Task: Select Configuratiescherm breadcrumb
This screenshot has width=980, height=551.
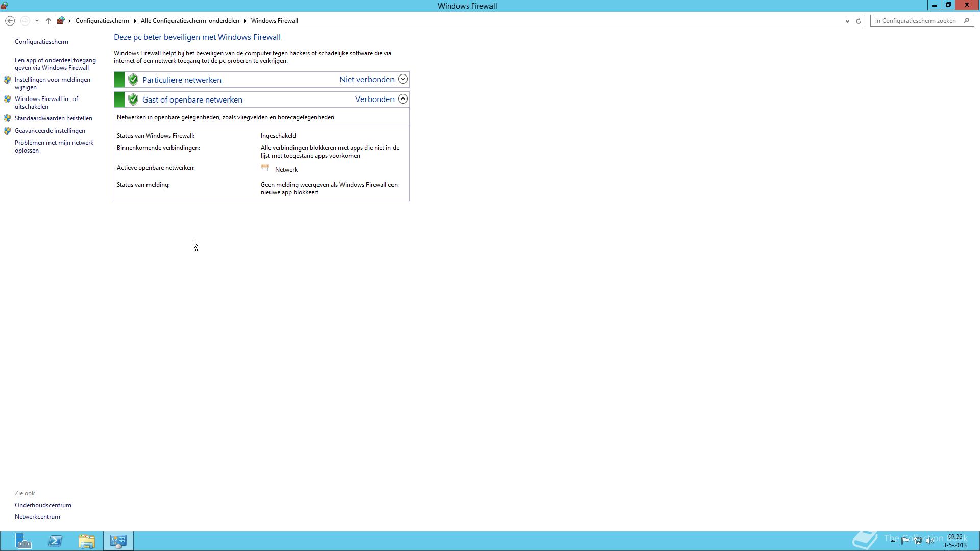Action: 102,21
